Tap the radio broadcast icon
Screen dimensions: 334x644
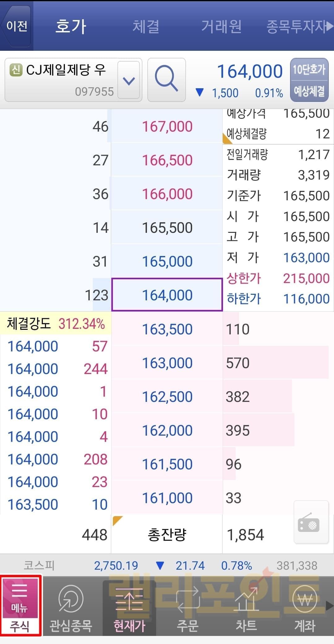click(310, 522)
